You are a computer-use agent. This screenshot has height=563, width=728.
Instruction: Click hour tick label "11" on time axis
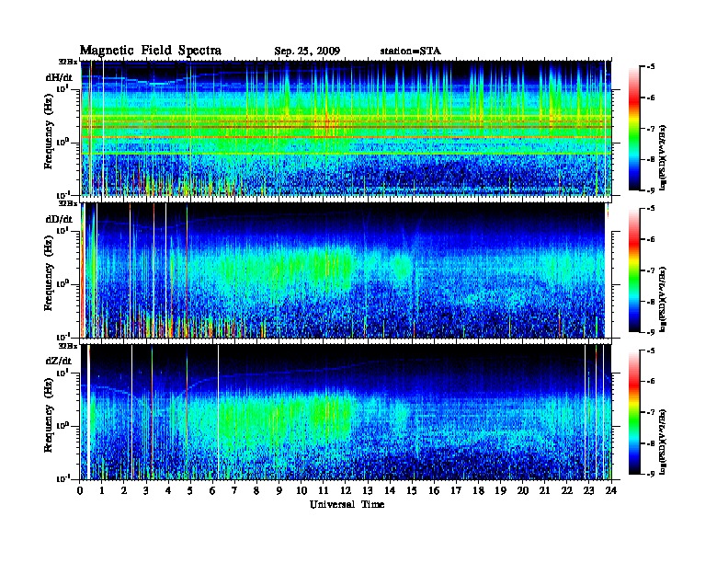click(x=324, y=490)
